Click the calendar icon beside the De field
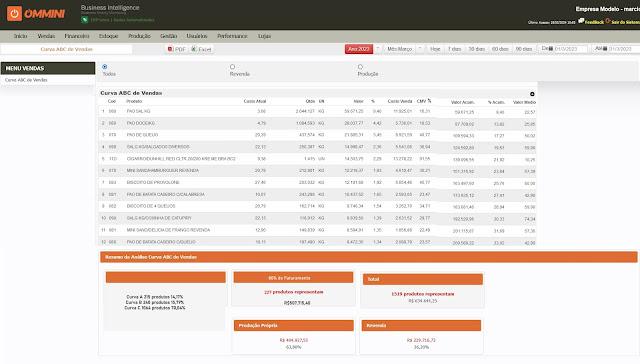Image resolution: width=640 pixels, height=364 pixels. pyautogui.click(x=551, y=49)
